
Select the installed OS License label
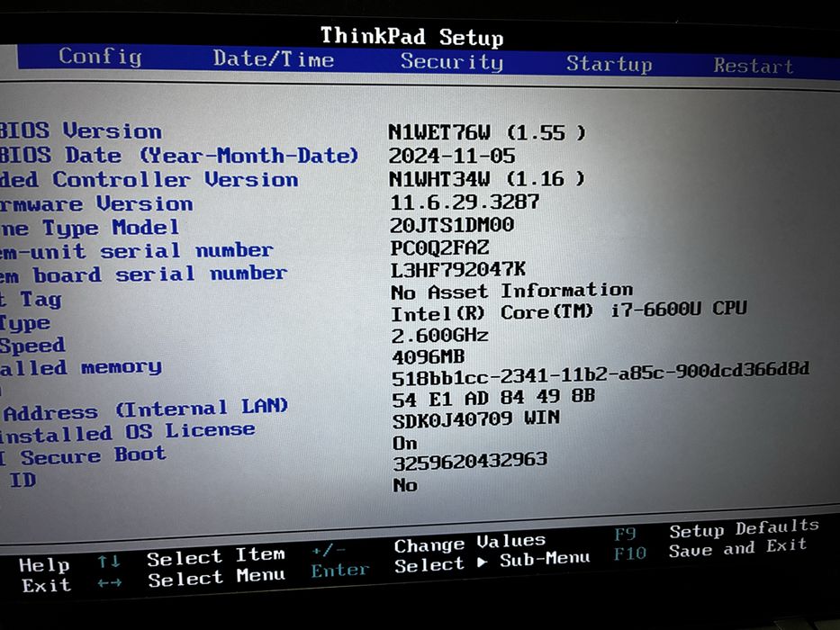tap(128, 432)
